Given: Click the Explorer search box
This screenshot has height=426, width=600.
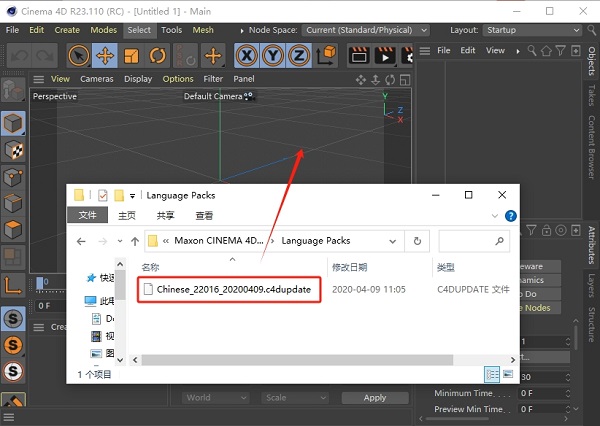Looking at the screenshot, I should click(x=474, y=241).
